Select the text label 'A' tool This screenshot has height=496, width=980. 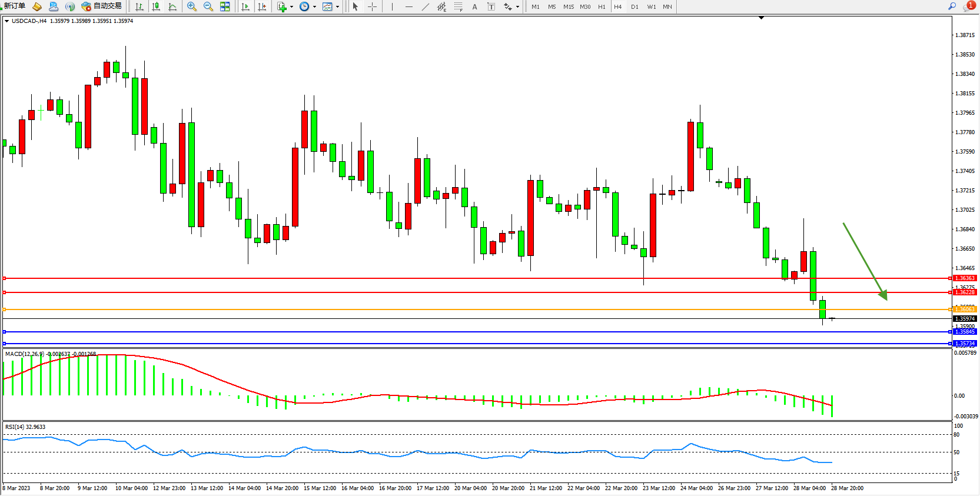[x=474, y=6]
